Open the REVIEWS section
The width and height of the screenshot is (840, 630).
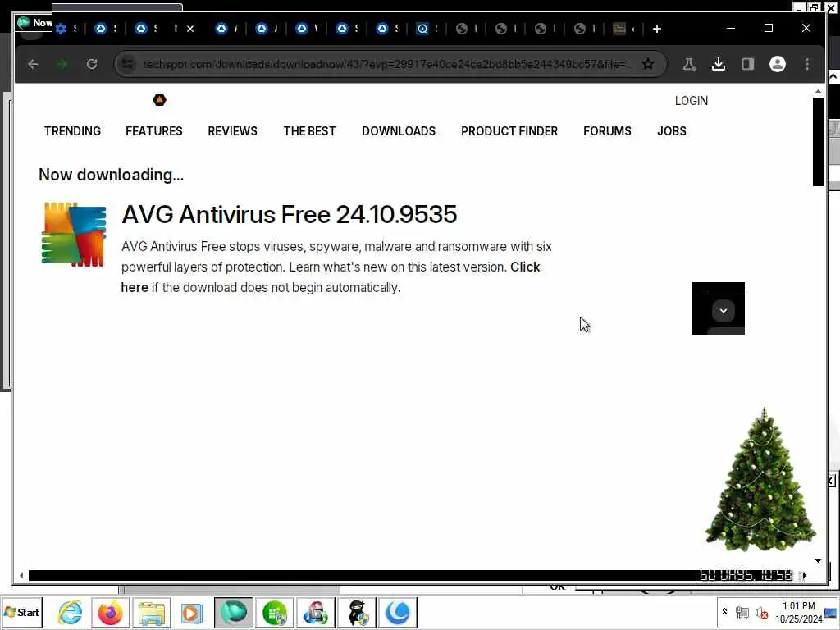pos(232,131)
